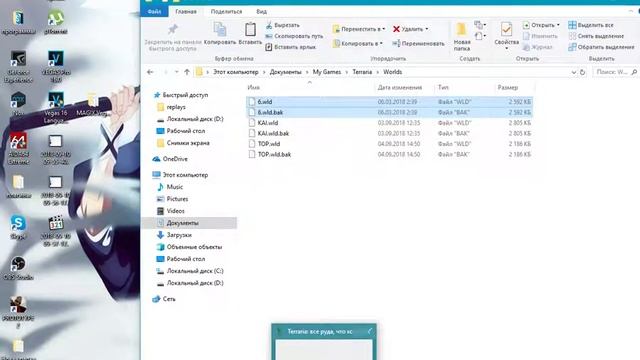Open the File (Файл) tab
This screenshot has width=640, height=360.
(x=154, y=11)
